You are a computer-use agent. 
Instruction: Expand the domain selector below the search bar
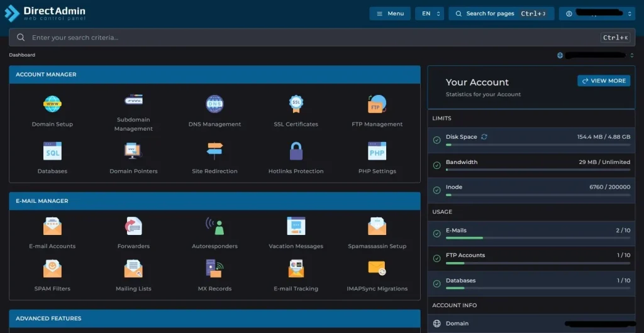596,55
